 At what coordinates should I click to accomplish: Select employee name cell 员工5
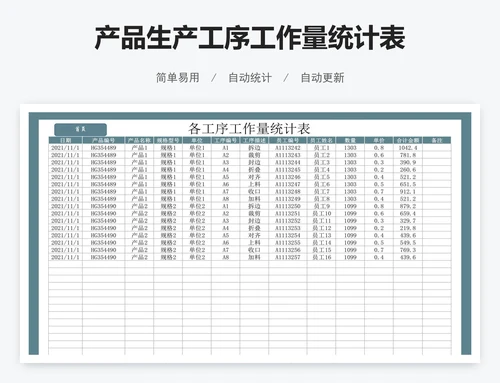pos(321,177)
